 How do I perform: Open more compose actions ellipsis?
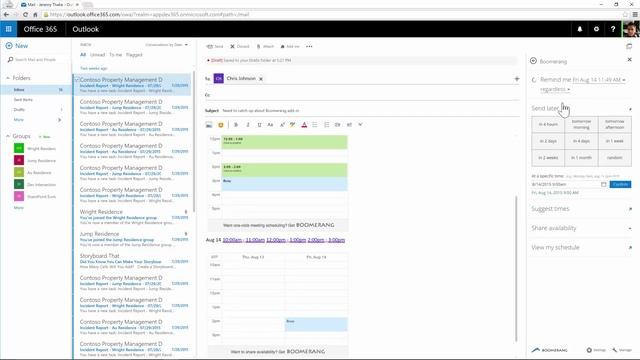point(309,47)
